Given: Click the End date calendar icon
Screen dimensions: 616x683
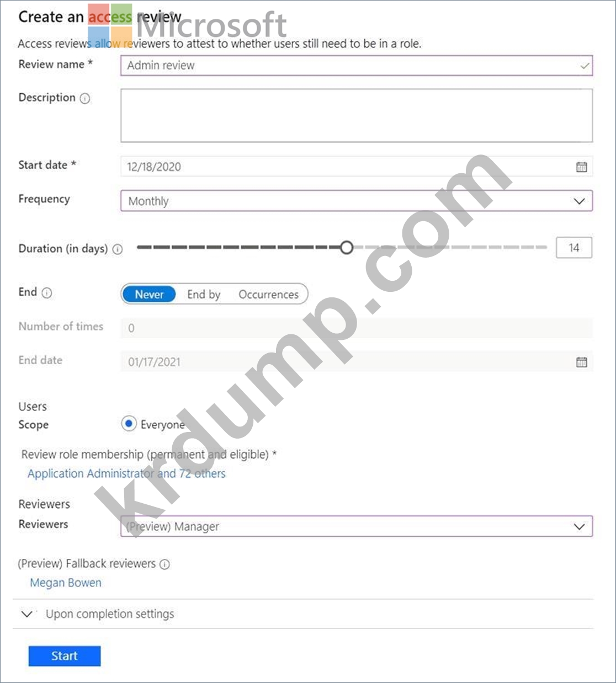Looking at the screenshot, I should click(581, 362).
